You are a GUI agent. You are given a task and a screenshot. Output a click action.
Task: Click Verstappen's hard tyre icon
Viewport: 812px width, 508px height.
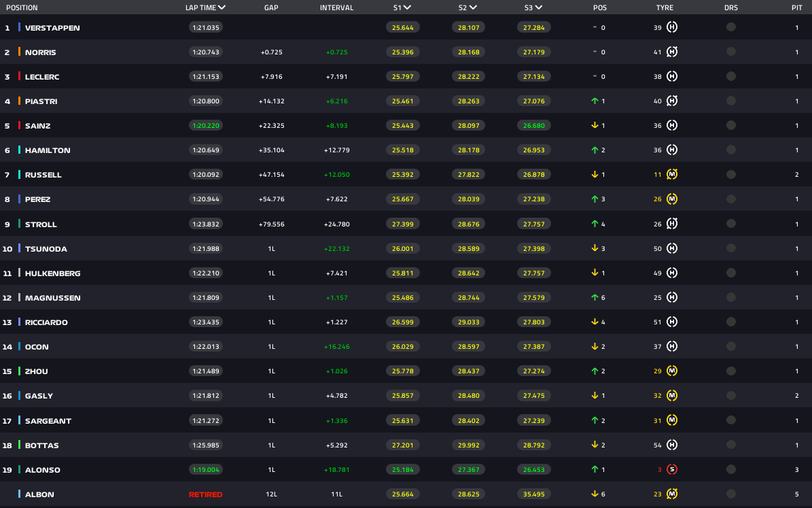(x=672, y=28)
